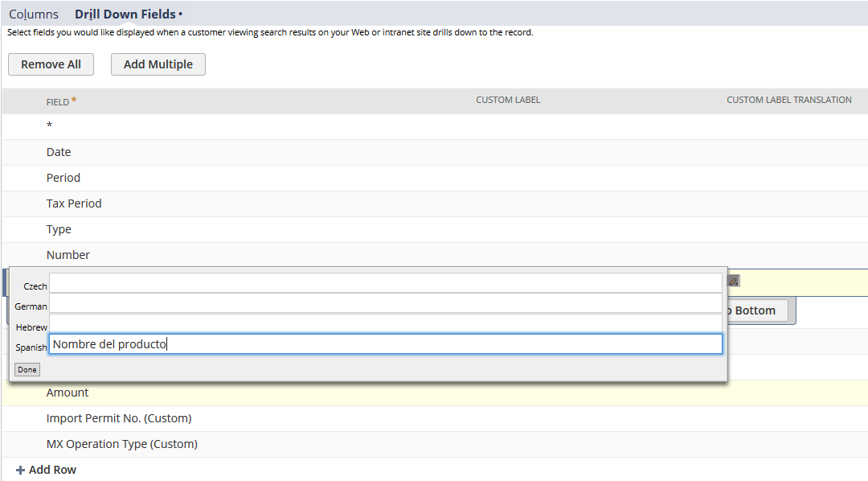The height and width of the screenshot is (481, 868).
Task: Click the Add Row link text
Action: tap(52, 470)
